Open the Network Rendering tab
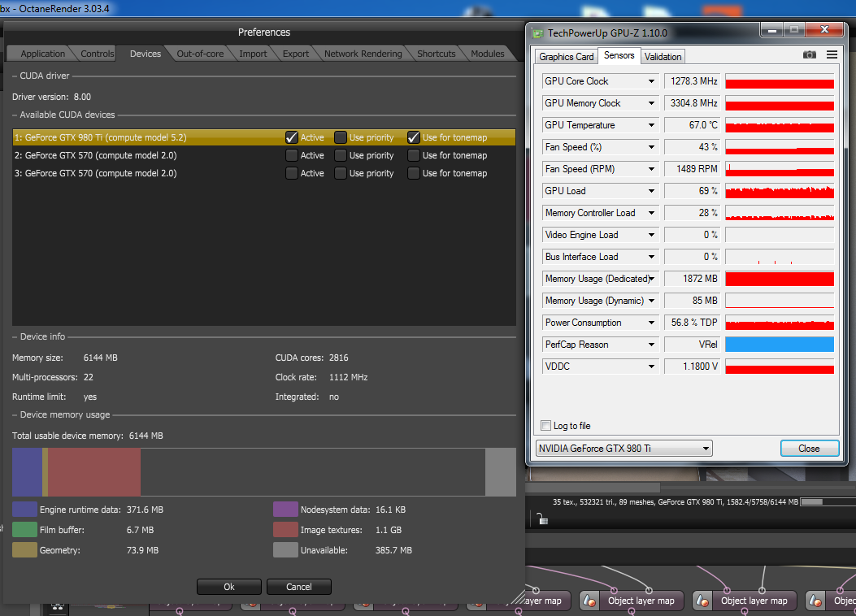 [363, 54]
